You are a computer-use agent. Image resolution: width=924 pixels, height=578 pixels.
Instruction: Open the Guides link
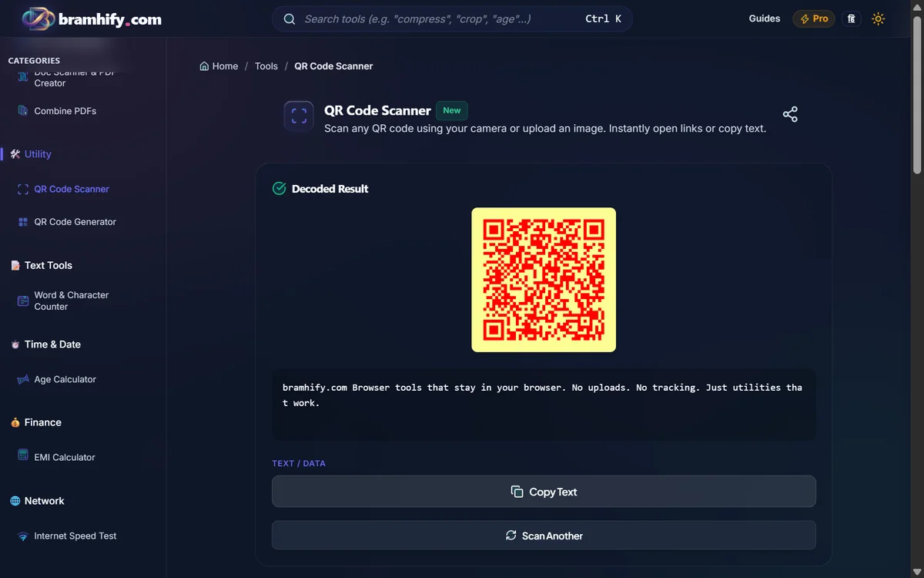click(765, 18)
